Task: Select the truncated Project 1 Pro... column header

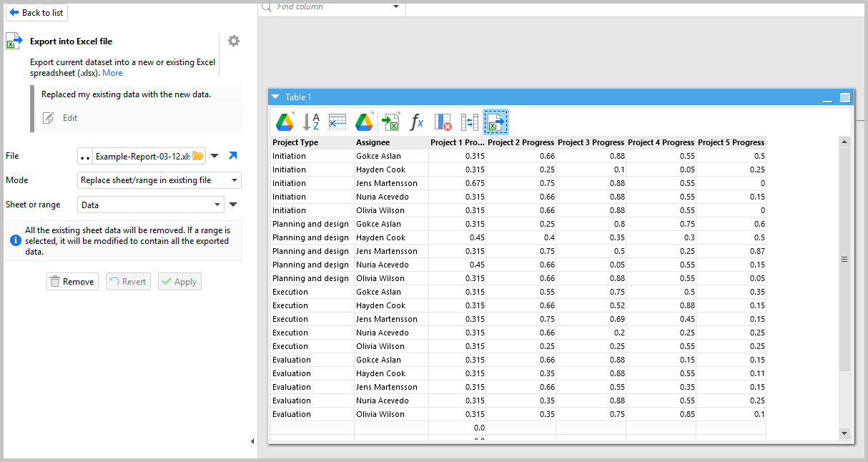Action: pos(458,142)
